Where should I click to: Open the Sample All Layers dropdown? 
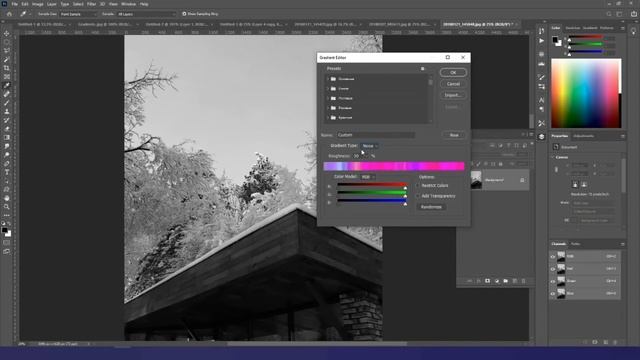(x=146, y=14)
